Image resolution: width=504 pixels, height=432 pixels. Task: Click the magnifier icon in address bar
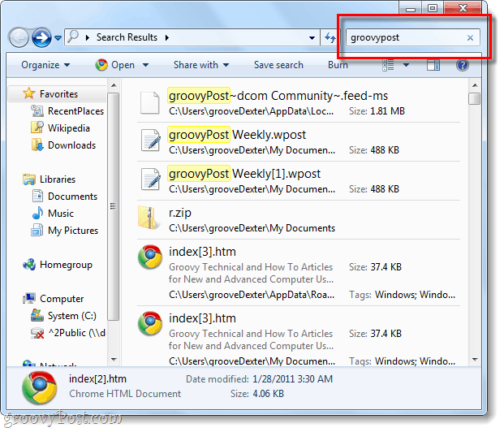[73, 37]
